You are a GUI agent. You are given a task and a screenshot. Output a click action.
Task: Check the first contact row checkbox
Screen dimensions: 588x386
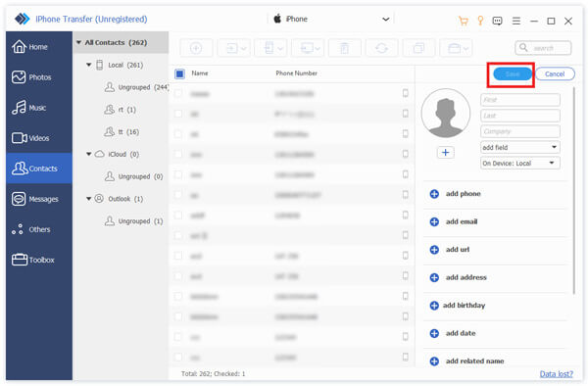(x=178, y=93)
